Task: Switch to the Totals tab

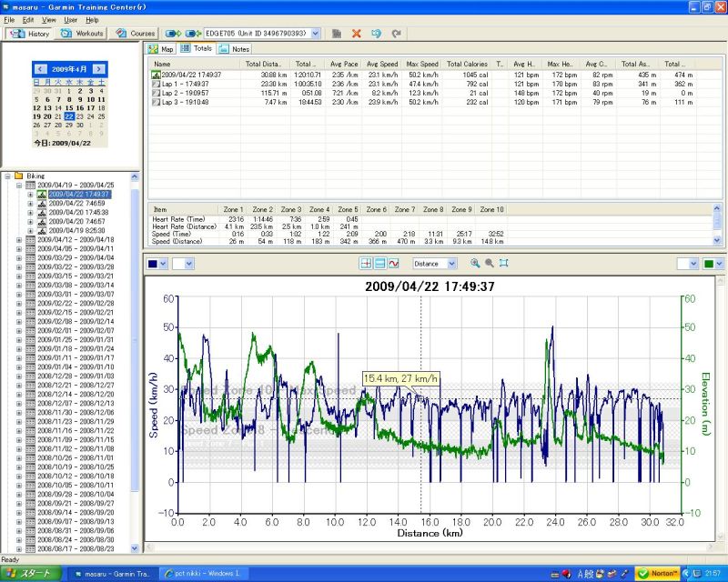Action: click(x=196, y=48)
